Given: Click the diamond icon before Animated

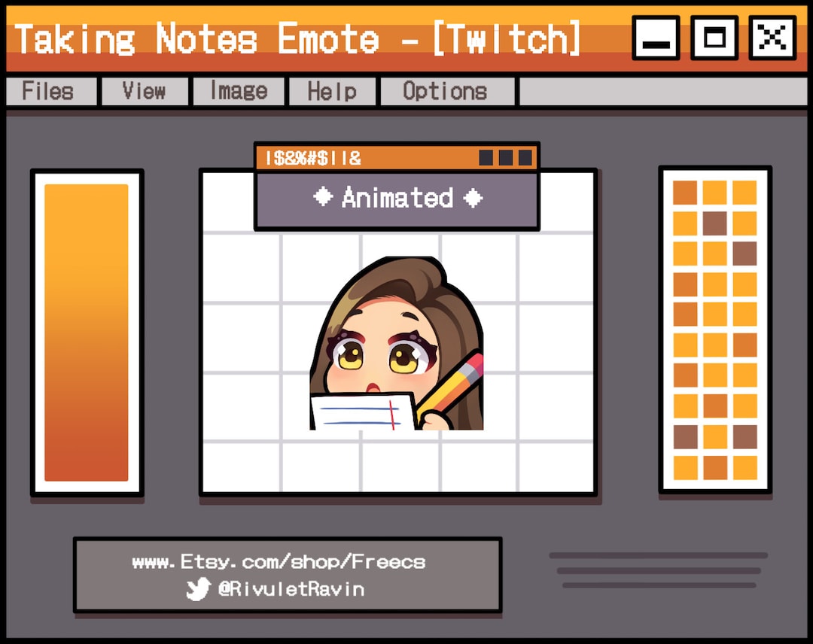Looking at the screenshot, I should coord(323,197).
